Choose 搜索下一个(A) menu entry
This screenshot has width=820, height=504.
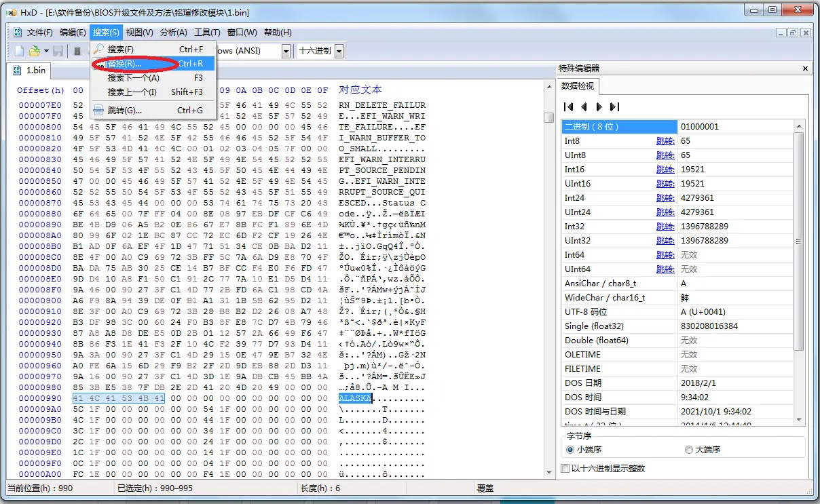click(153, 78)
